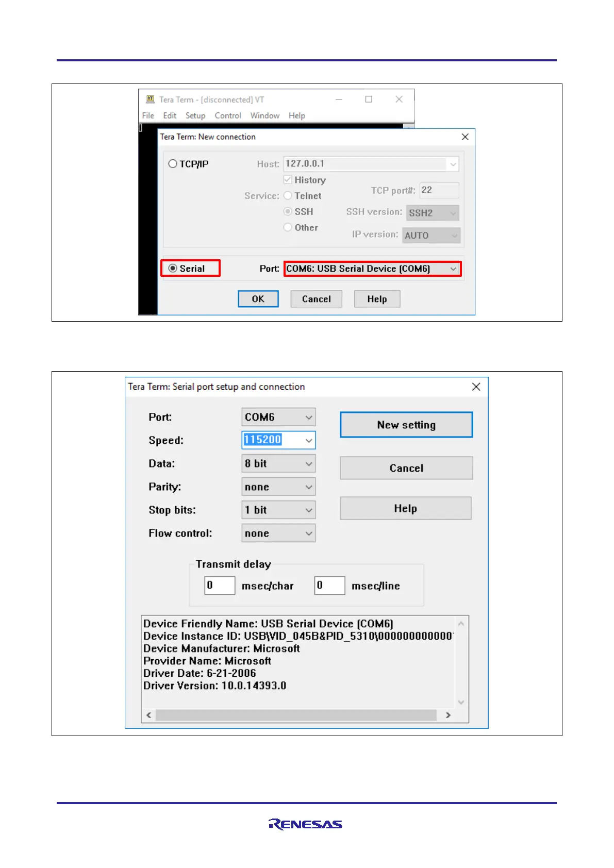Screen dimensions: 614x868
Task: Select the TCP/IP connection option
Action: click(189, 164)
